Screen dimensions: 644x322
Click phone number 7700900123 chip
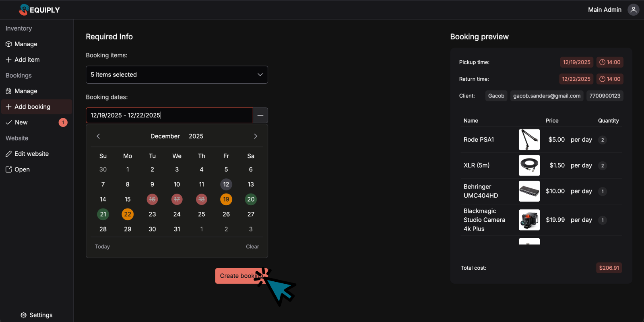pos(605,96)
